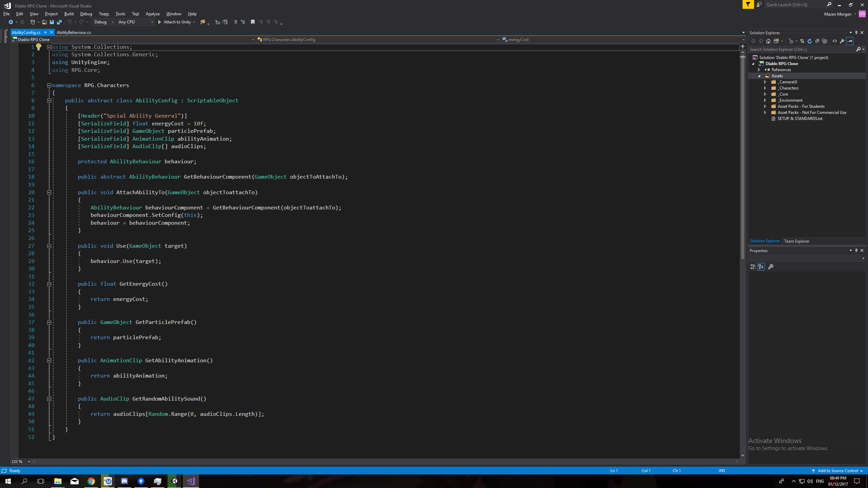Viewport: 868px width, 488px height.
Task: Click Collapse All in Solution Explorer
Action: (817, 41)
